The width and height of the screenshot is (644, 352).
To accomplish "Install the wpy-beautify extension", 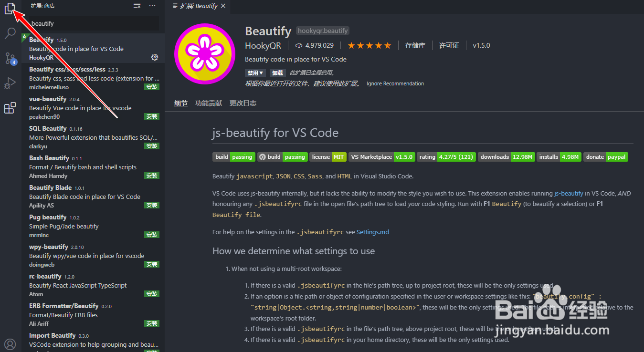I will point(152,265).
